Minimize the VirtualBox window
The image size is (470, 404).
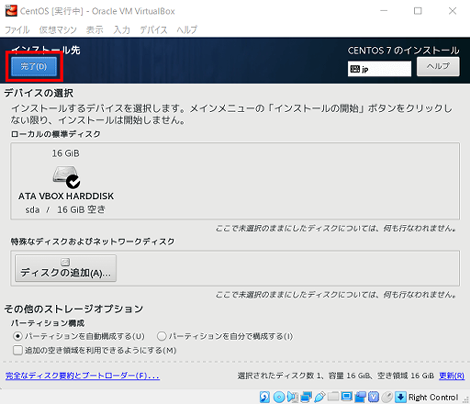[384, 11]
